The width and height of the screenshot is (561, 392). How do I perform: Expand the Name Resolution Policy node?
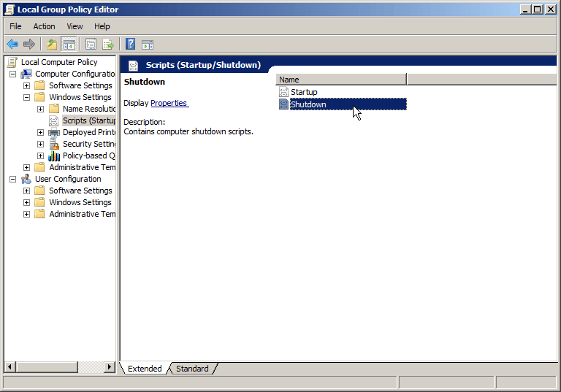click(40, 109)
